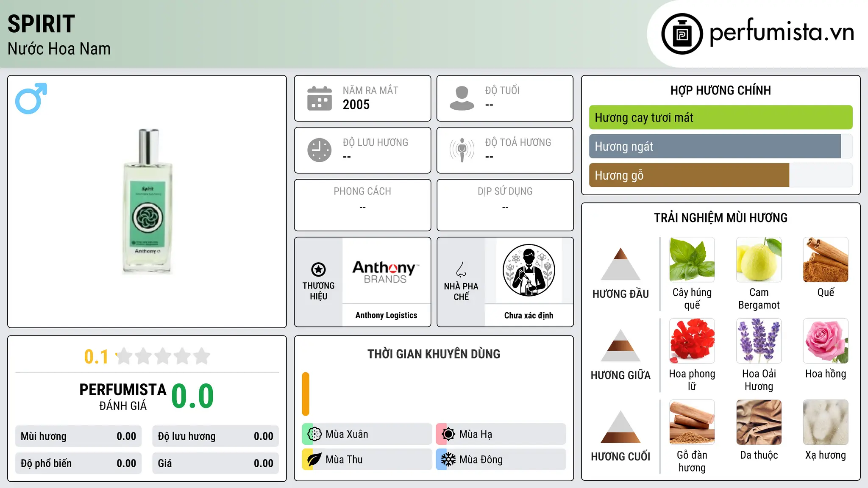Click the Độ lưu hương score box
The width and height of the screenshot is (868, 488).
pyautogui.click(x=215, y=436)
